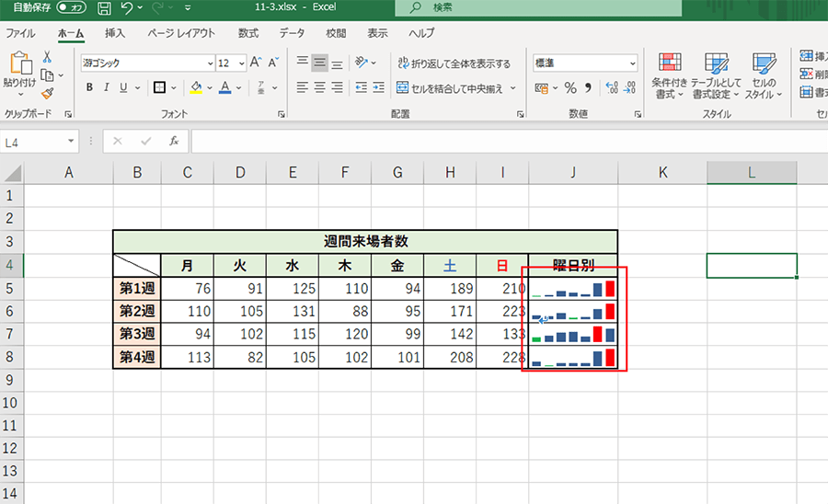Screen dimensions: 828x504
Task: Click the Save icon in title bar
Action: (104, 8)
